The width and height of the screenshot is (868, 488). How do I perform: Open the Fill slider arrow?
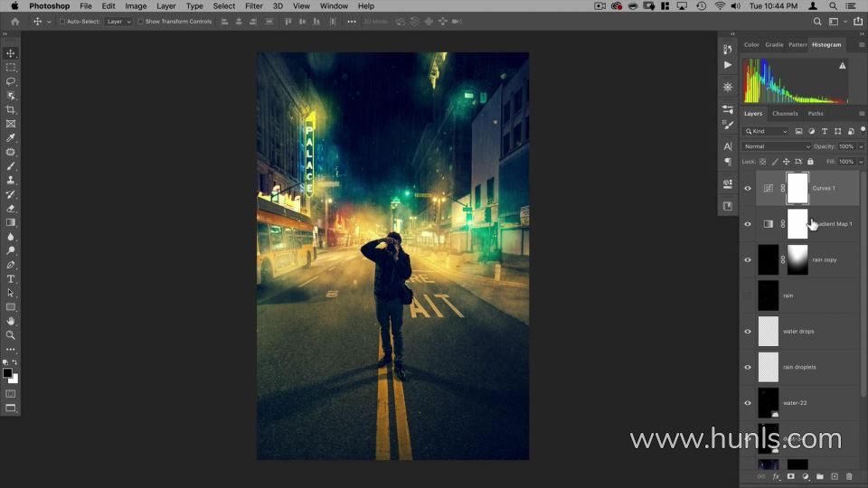point(861,162)
